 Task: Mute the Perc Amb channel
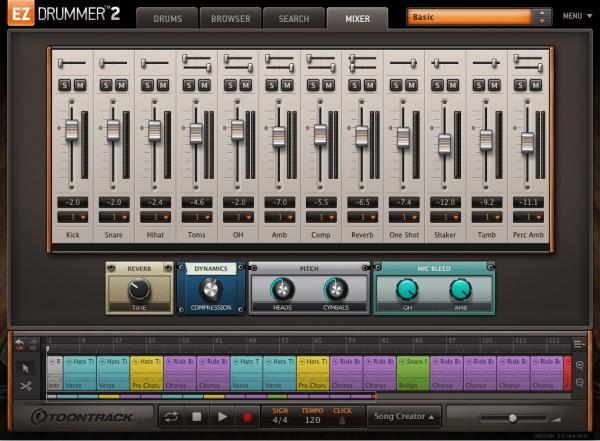[535, 85]
